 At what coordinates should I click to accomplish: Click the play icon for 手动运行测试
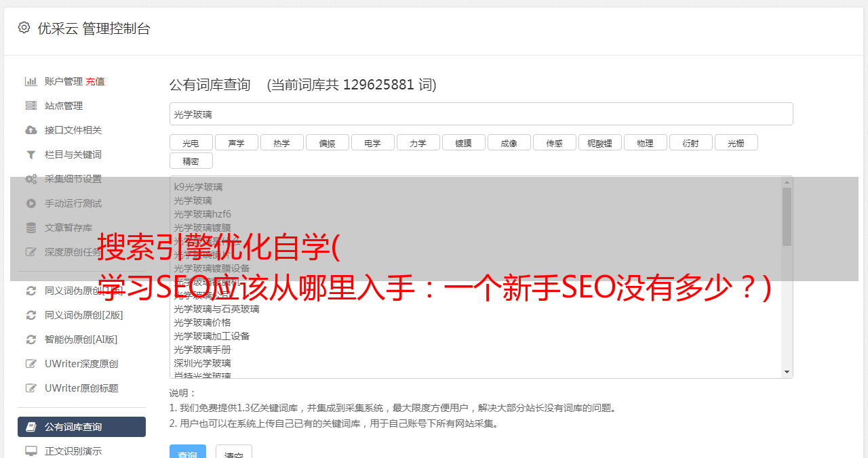31,203
